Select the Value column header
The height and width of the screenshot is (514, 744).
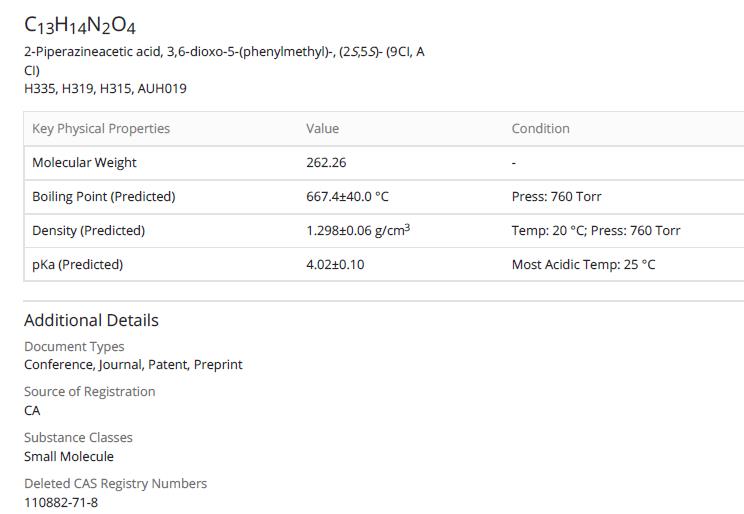[322, 128]
